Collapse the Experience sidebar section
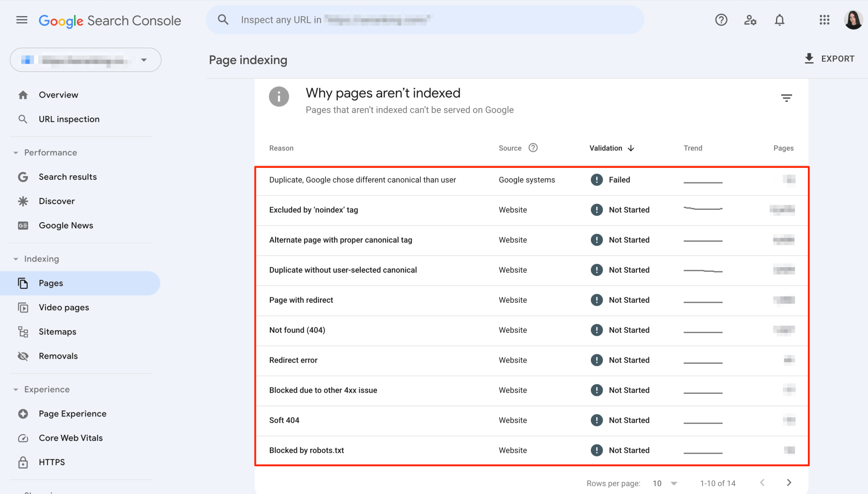Screen dimensions: 868x494 16,389
